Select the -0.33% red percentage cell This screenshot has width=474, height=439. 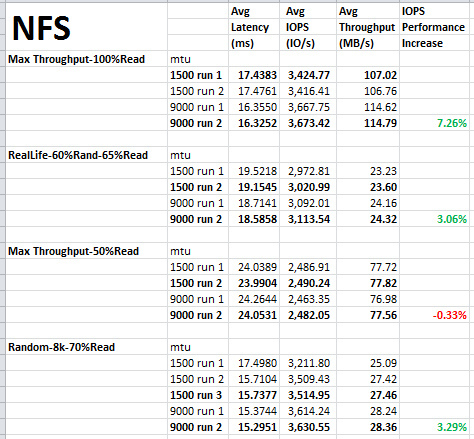coord(435,315)
